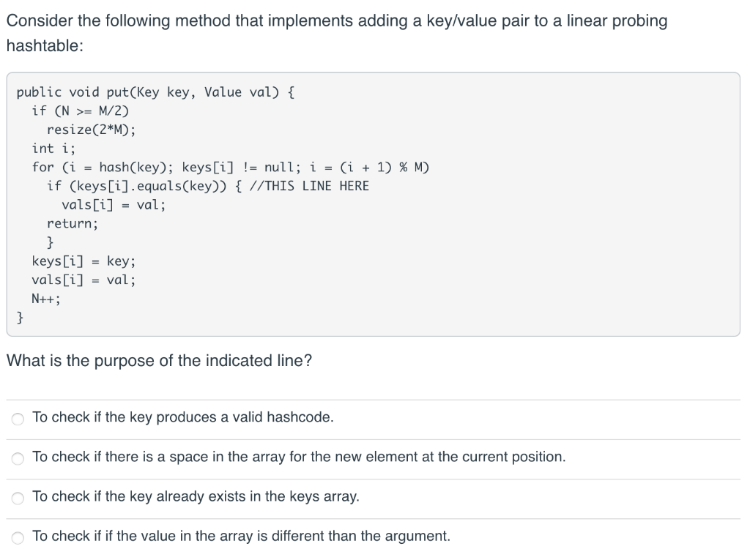Click the 'resize(2*M);' code line
The height and width of the screenshot is (560, 750).
click(92, 130)
